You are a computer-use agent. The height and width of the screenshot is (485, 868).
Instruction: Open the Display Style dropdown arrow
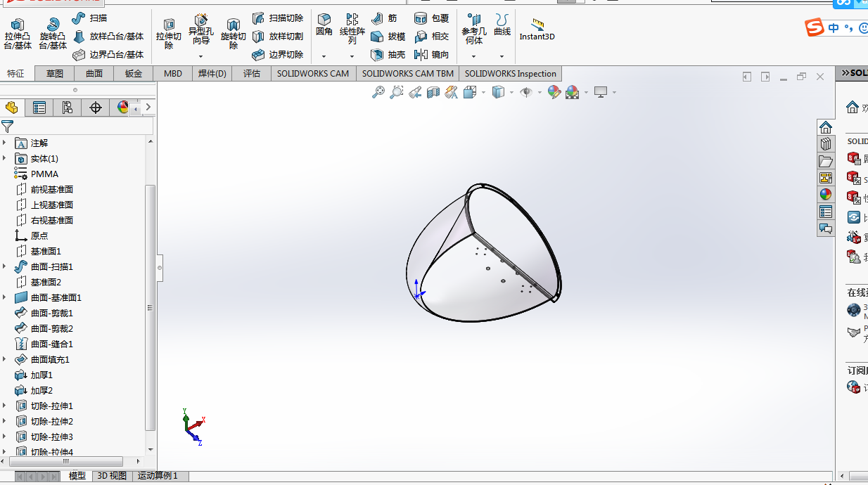point(511,92)
